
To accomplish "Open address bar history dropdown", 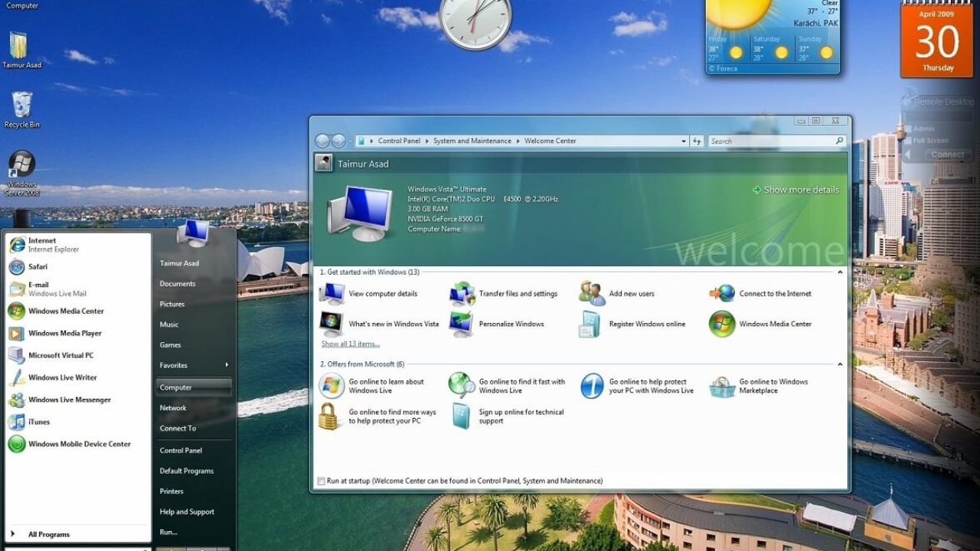I will (684, 141).
